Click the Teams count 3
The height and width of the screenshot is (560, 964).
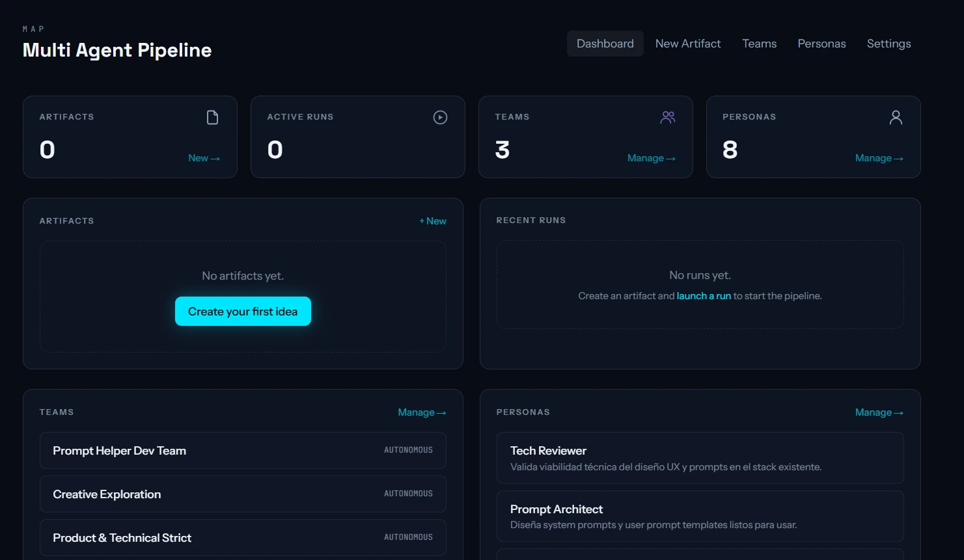click(x=503, y=150)
